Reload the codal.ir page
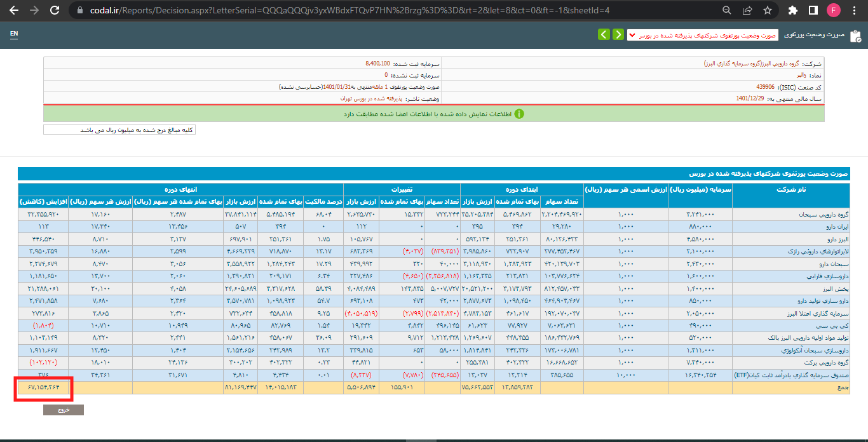This screenshot has height=442, width=868. pyautogui.click(x=55, y=10)
